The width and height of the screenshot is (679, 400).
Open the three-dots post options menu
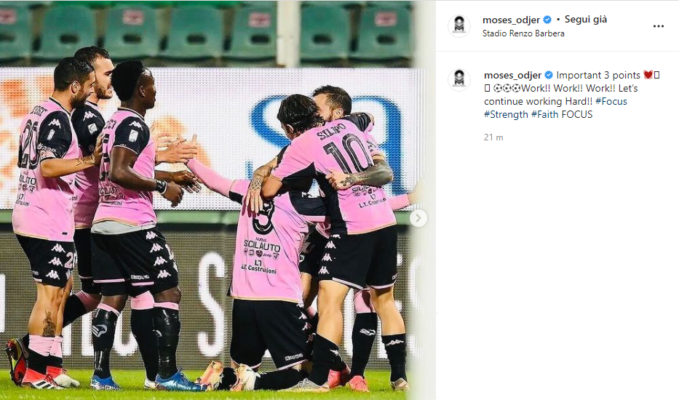pyautogui.click(x=658, y=26)
